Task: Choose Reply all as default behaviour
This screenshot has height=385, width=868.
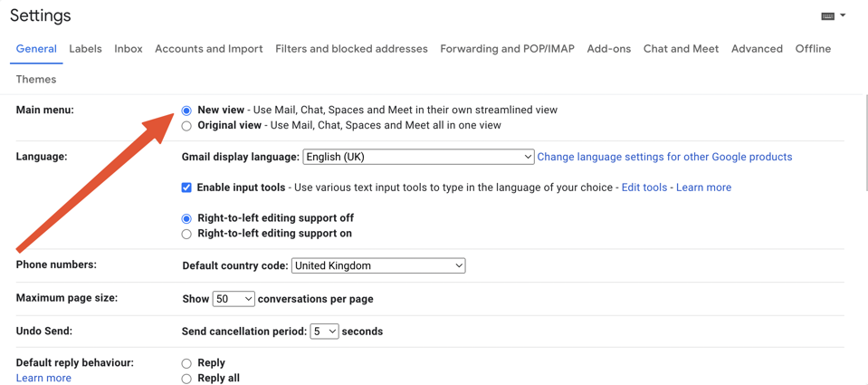Action: (x=186, y=379)
